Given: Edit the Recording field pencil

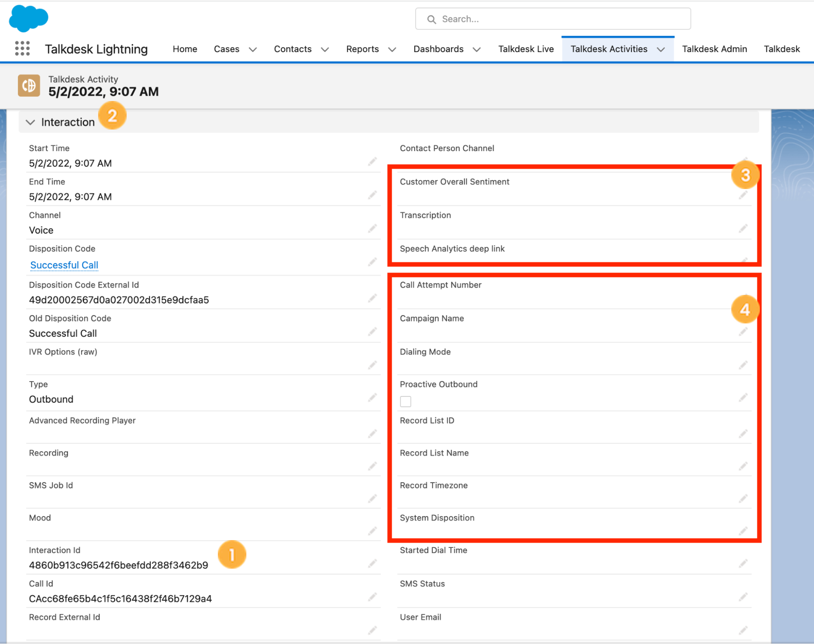Looking at the screenshot, I should click(x=372, y=466).
